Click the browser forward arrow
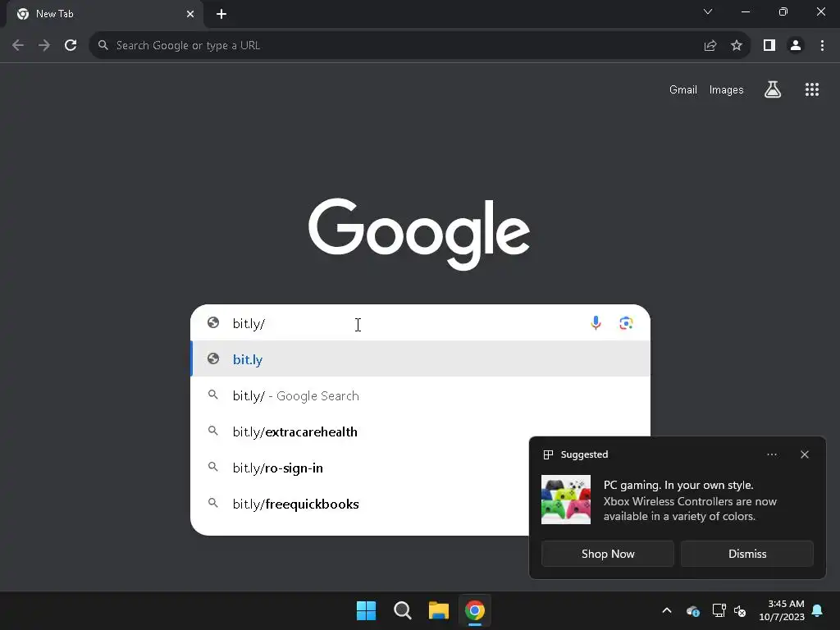 (x=44, y=46)
